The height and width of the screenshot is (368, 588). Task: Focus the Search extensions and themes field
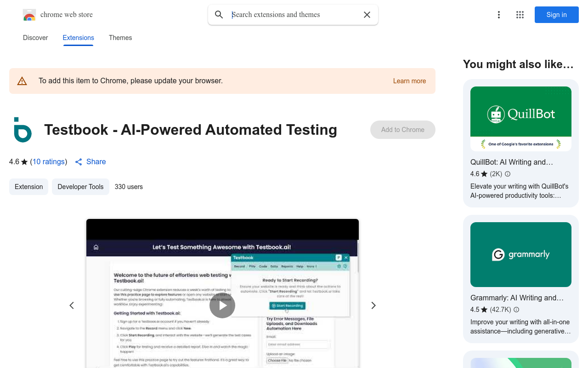(x=293, y=15)
